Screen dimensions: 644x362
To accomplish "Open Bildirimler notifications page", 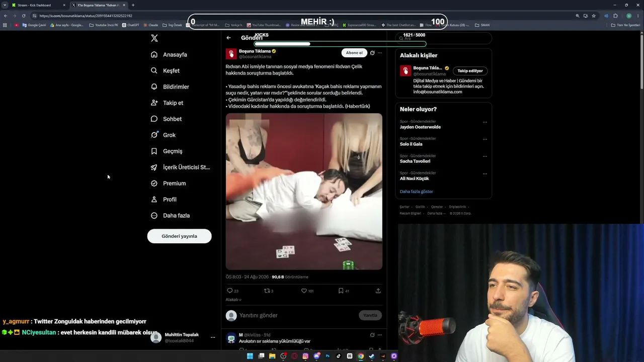I will click(x=170, y=87).
